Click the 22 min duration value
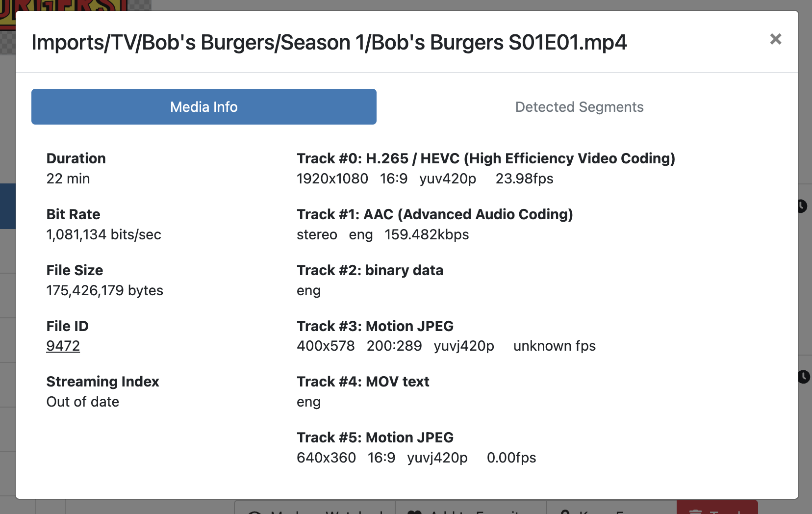The width and height of the screenshot is (812, 514). coord(68,179)
